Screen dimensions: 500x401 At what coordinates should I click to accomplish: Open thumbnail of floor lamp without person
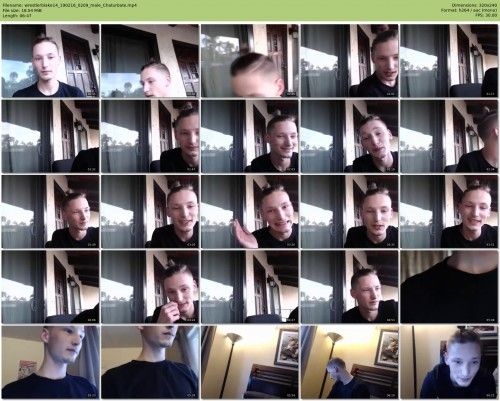click(x=250, y=362)
